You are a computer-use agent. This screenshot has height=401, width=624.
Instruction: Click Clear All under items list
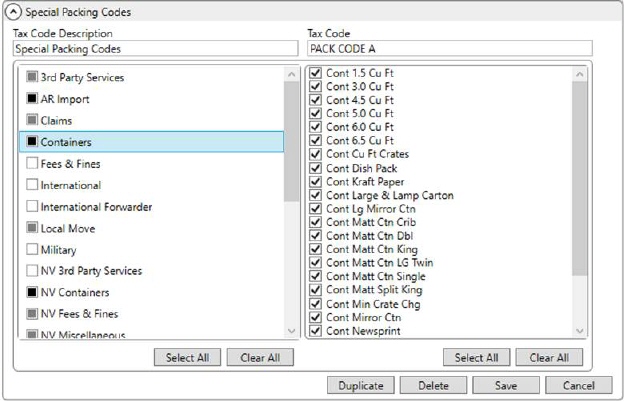(549, 357)
